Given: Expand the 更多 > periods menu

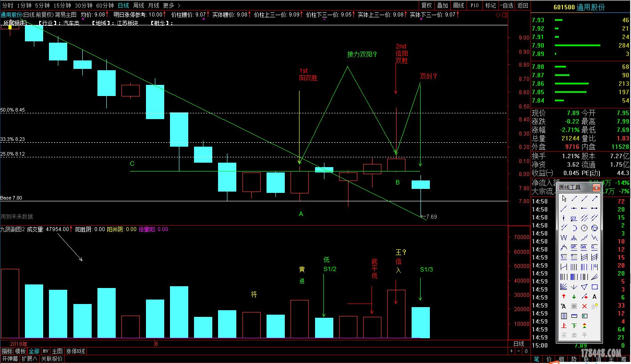Looking at the screenshot, I should [171, 5].
